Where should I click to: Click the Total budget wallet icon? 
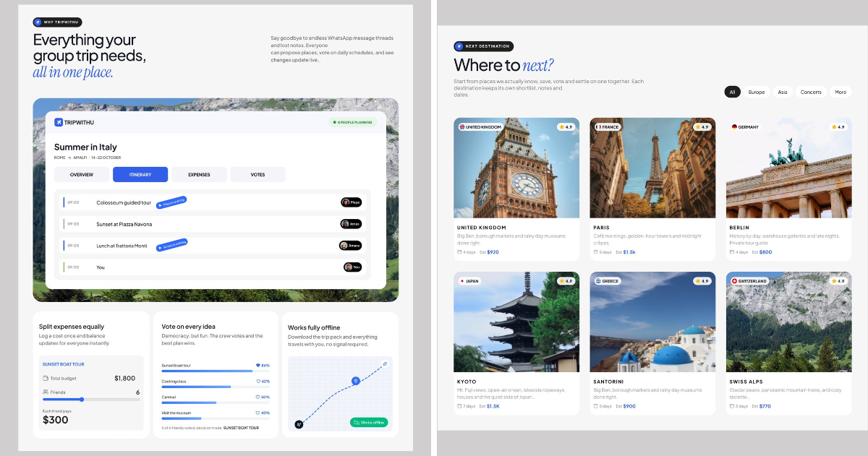point(46,378)
